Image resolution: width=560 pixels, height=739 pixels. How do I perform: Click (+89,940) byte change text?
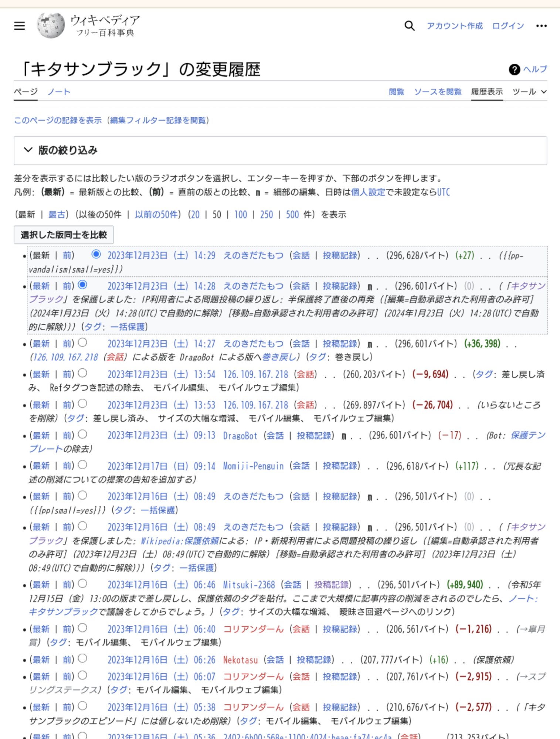465,585
